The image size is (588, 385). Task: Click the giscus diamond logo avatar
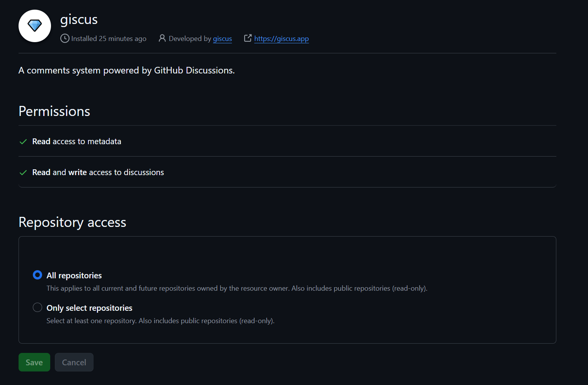click(x=35, y=26)
